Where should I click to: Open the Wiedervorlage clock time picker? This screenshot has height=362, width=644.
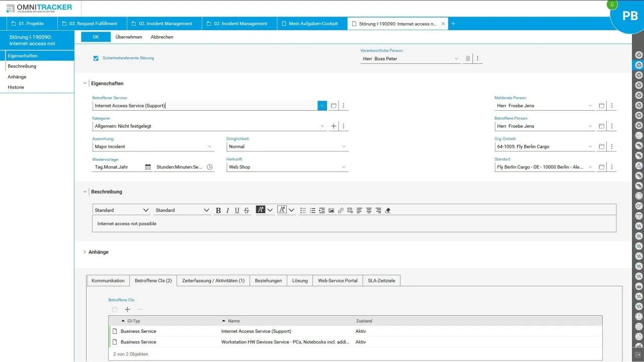pyautogui.click(x=210, y=167)
